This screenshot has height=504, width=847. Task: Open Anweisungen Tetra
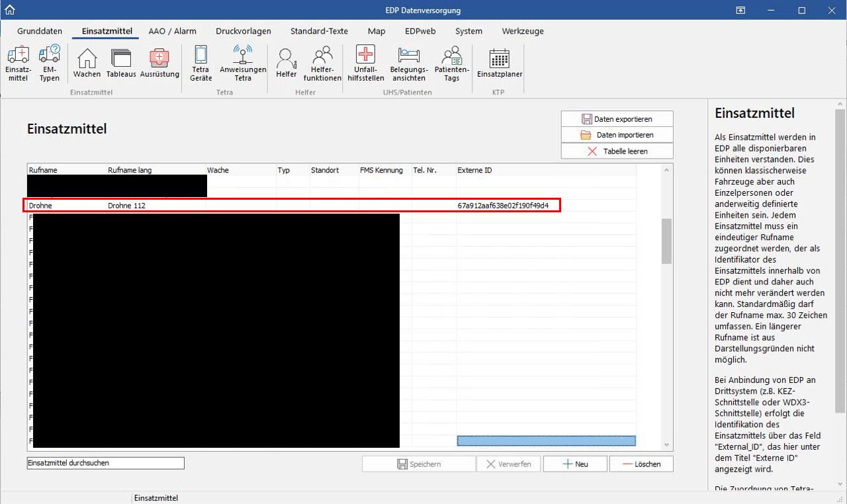tap(243, 63)
